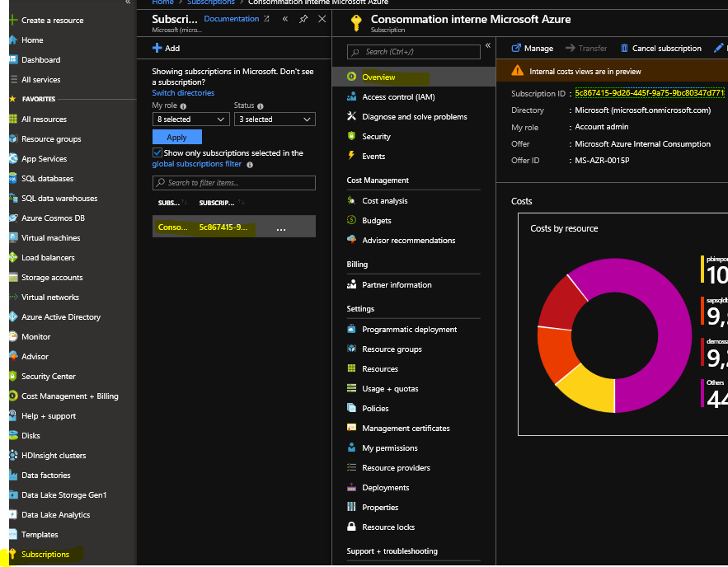
Task: Open Subscriptions key icon in sidebar
Action: [x=12, y=554]
